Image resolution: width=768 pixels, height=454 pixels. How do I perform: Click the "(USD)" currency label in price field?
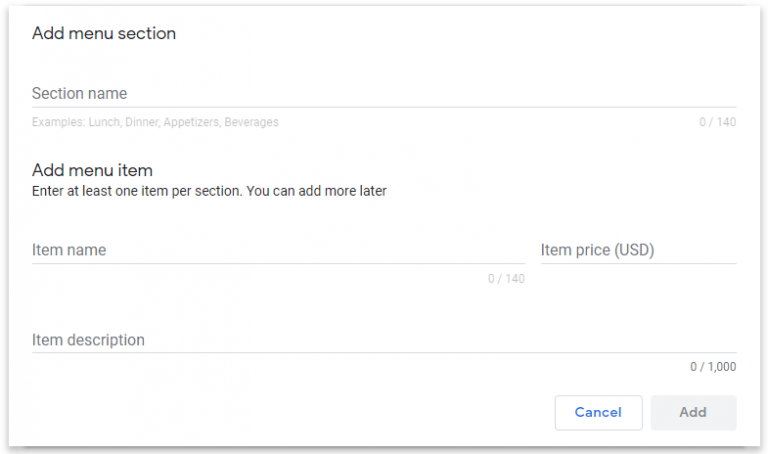(x=634, y=250)
